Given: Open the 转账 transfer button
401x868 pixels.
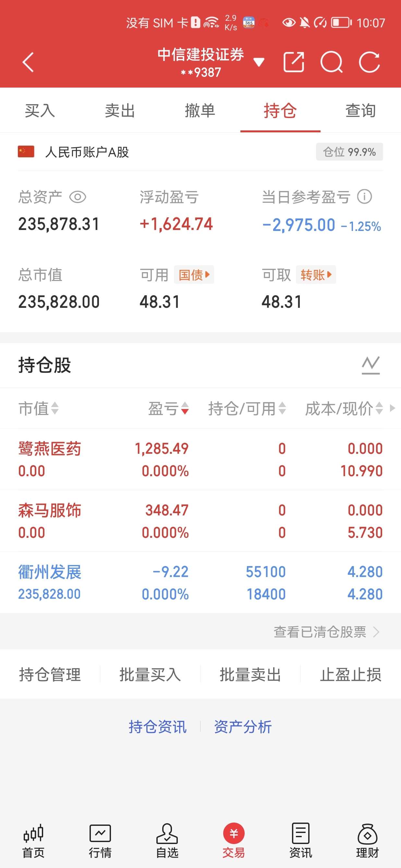Looking at the screenshot, I should (x=316, y=275).
